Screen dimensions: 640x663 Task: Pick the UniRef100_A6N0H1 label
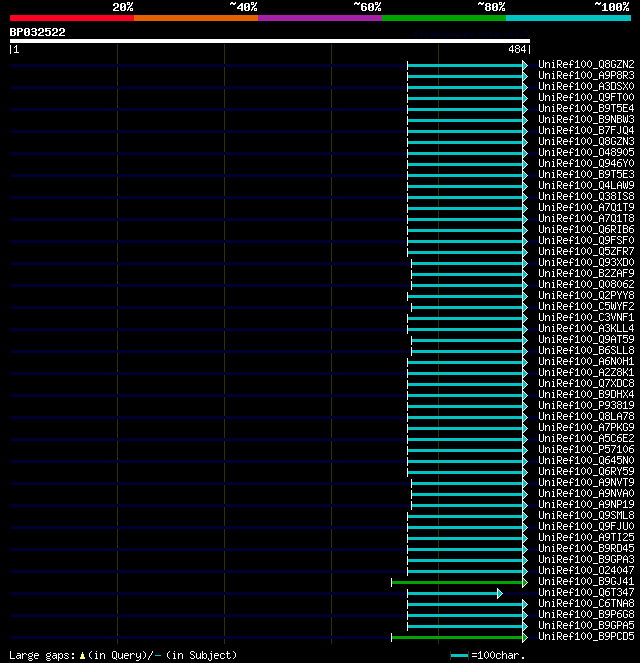click(x=586, y=361)
